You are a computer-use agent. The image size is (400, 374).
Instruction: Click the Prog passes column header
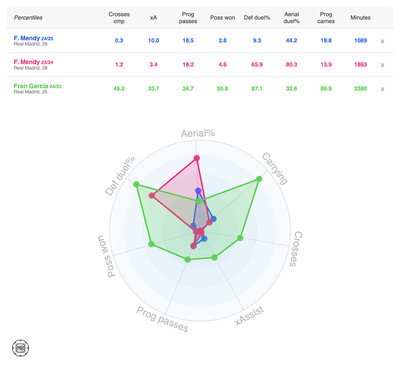(x=188, y=18)
